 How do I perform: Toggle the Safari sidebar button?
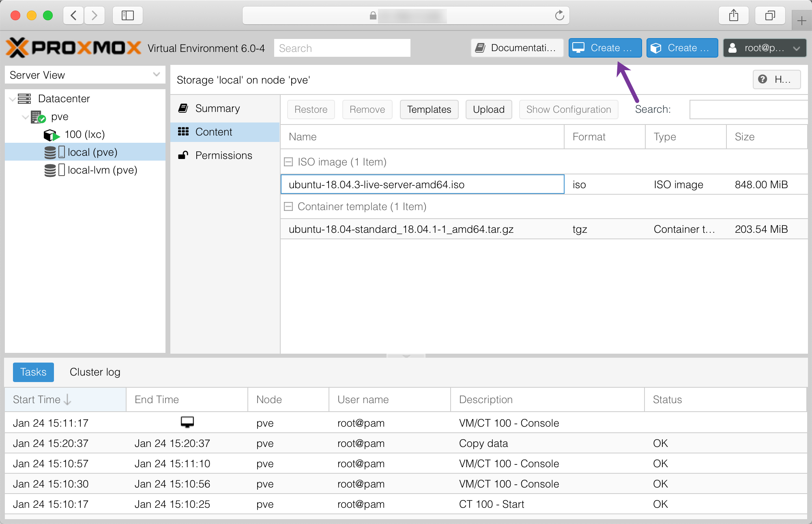(x=127, y=16)
